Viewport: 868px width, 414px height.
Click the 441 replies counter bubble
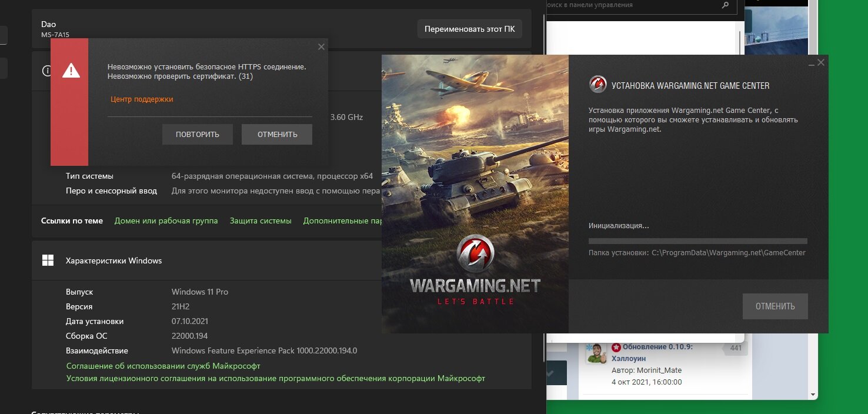click(x=736, y=348)
